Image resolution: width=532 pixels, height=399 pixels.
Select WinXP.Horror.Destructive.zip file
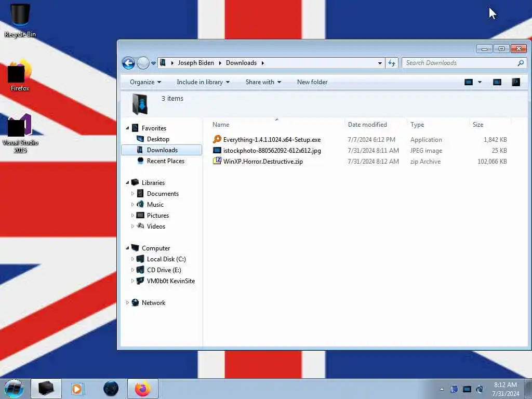263,161
